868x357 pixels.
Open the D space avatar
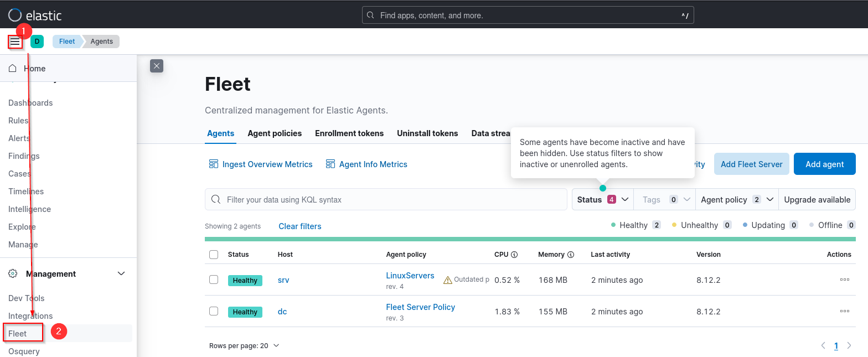[x=37, y=42]
